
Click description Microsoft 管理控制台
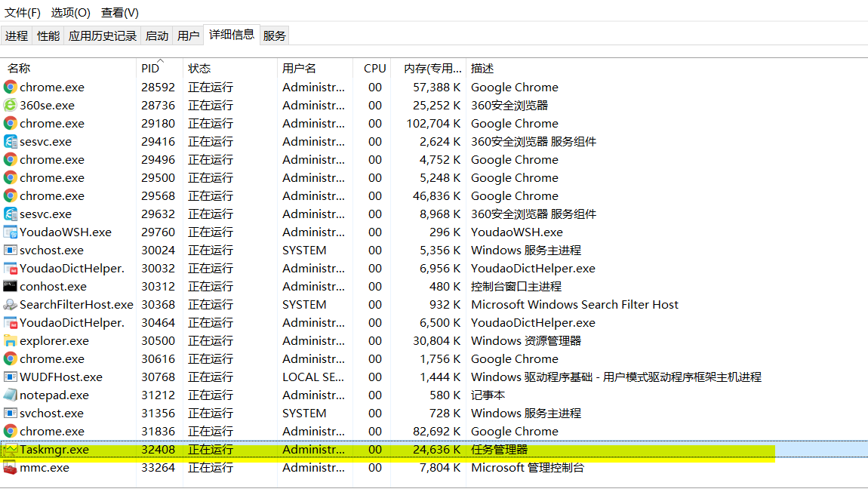point(528,468)
